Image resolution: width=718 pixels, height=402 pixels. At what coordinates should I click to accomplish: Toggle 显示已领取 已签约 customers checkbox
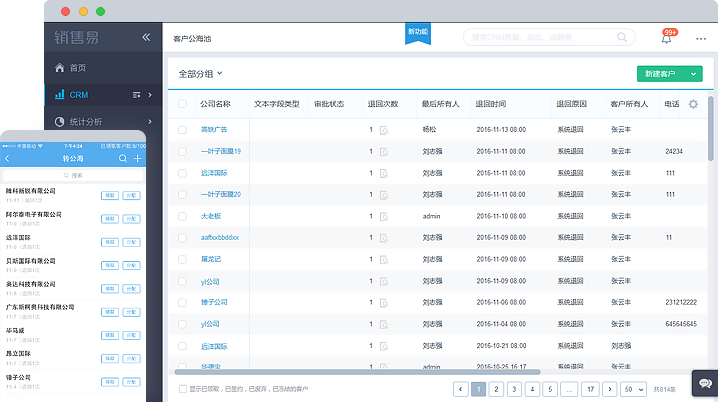183,389
